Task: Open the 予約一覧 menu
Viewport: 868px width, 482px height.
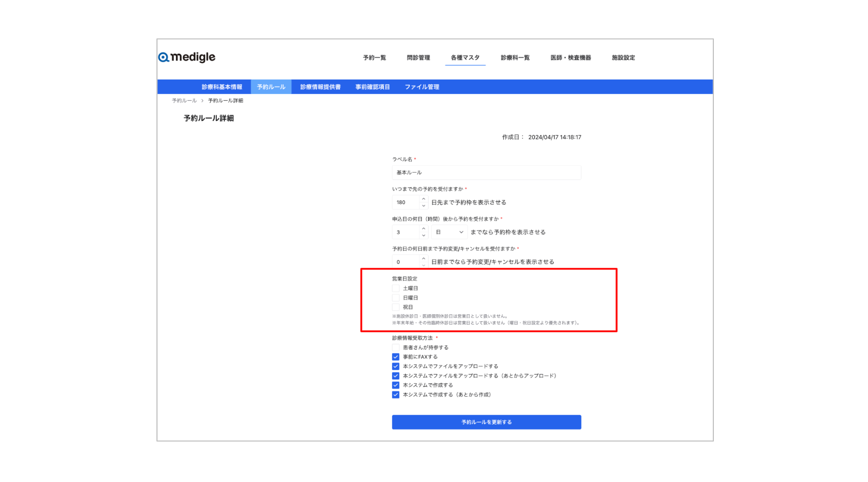Action: click(374, 57)
